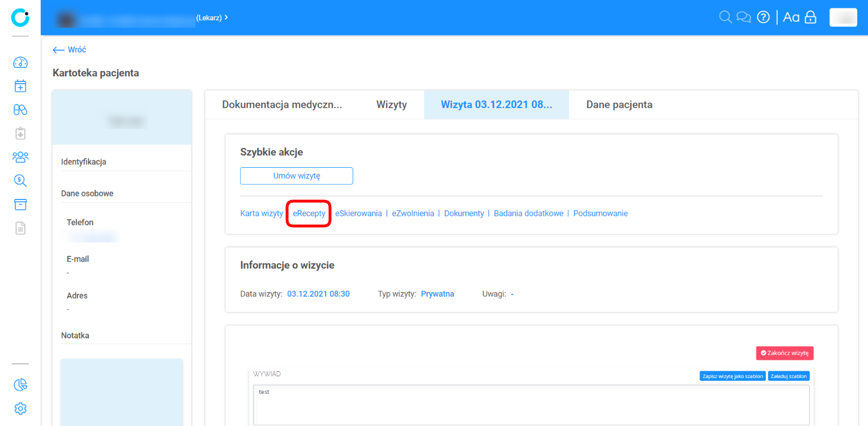The image size is (868, 426).
Task: Open the Dokumenty link
Action: tap(464, 214)
